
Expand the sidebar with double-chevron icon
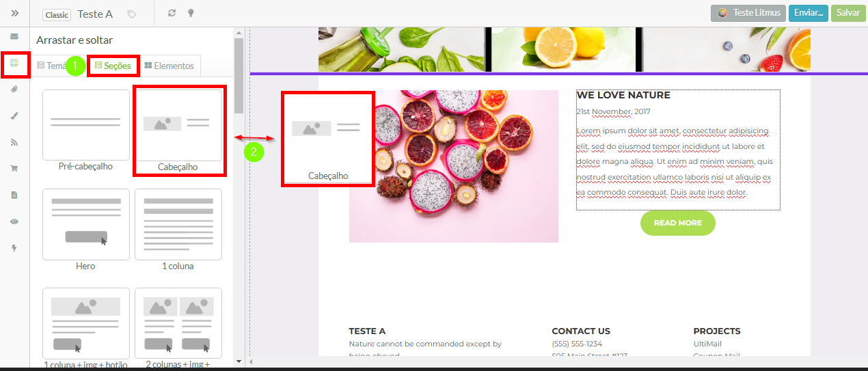14,13
